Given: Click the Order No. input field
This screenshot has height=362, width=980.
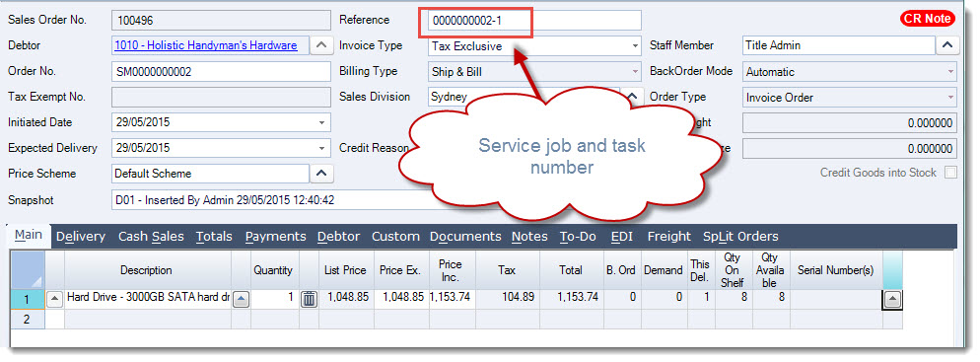Looking at the screenshot, I should point(221,72).
